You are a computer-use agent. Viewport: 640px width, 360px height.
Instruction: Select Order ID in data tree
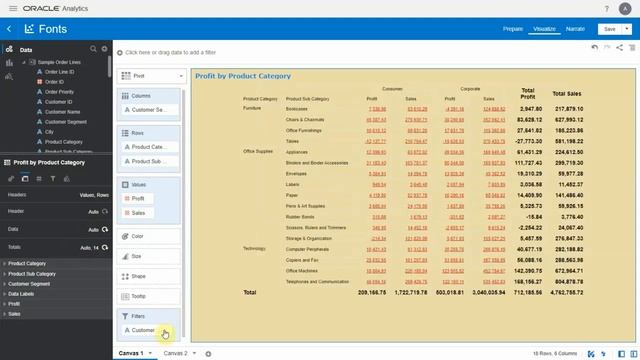click(x=54, y=82)
